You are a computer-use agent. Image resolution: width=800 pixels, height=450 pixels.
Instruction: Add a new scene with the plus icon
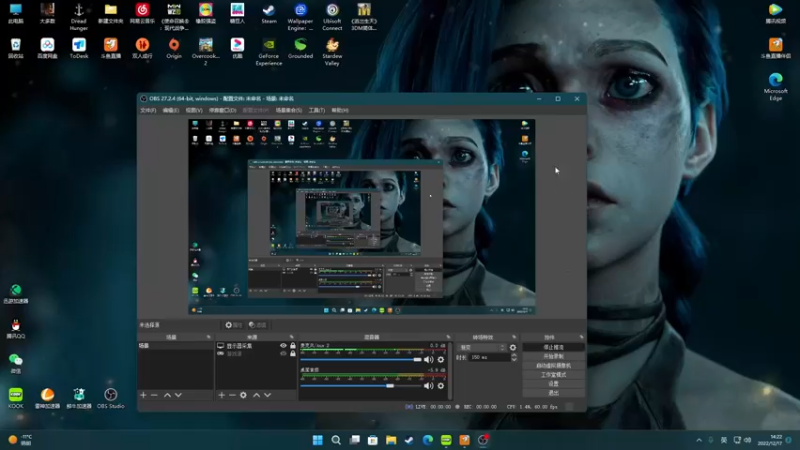(x=143, y=395)
